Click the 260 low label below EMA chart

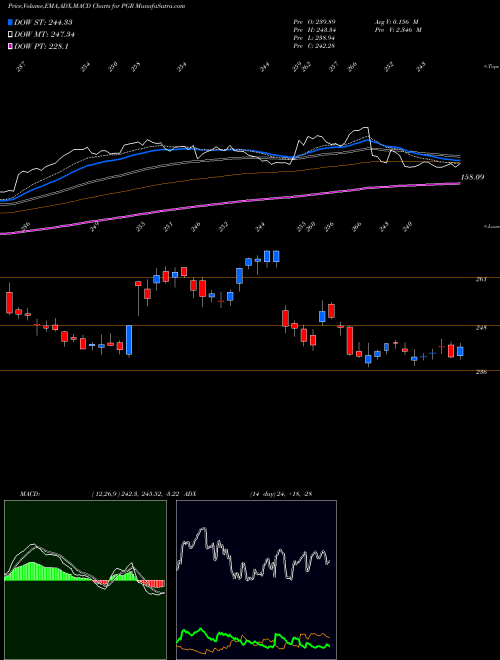pos(311,226)
